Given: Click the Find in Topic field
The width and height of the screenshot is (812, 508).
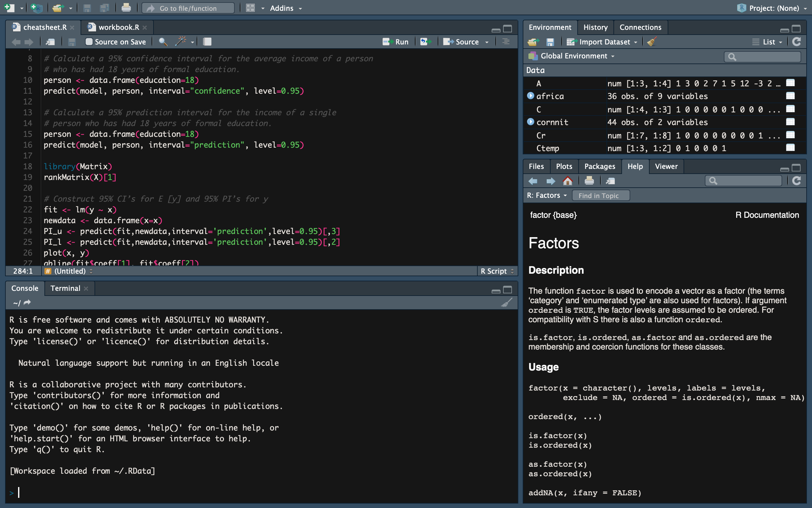Looking at the screenshot, I should 601,196.
